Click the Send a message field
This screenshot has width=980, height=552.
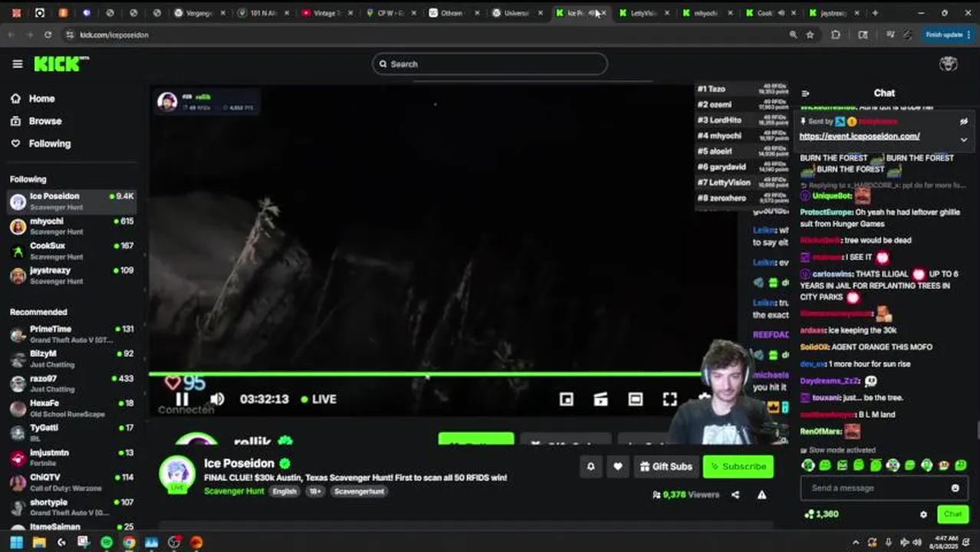click(x=883, y=488)
